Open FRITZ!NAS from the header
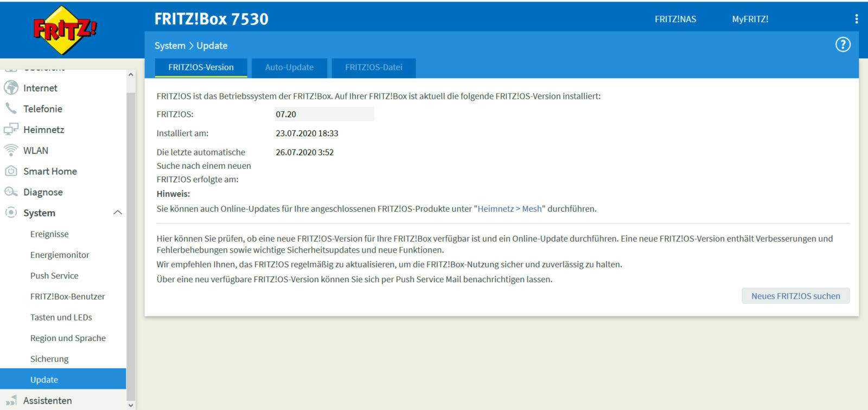This screenshot has height=410, width=868. click(675, 19)
